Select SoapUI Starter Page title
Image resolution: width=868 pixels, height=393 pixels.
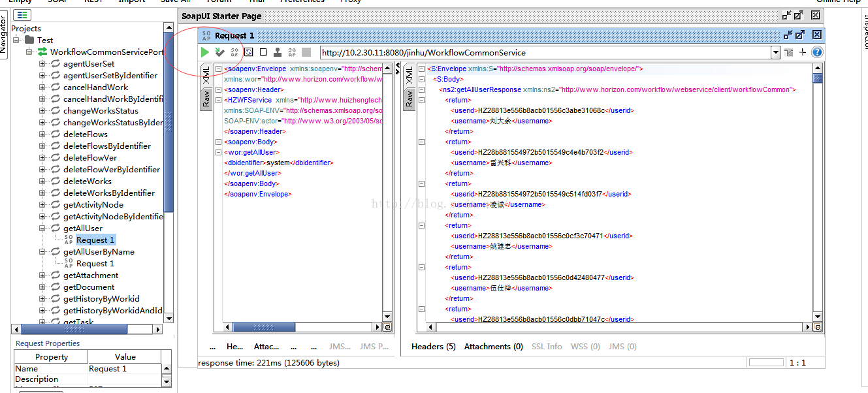(221, 16)
